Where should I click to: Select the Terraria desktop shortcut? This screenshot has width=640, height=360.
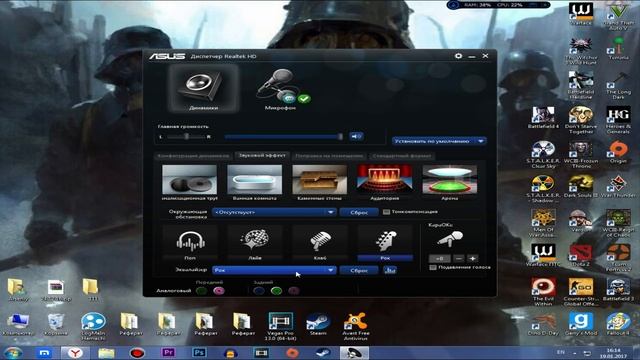coord(618,49)
